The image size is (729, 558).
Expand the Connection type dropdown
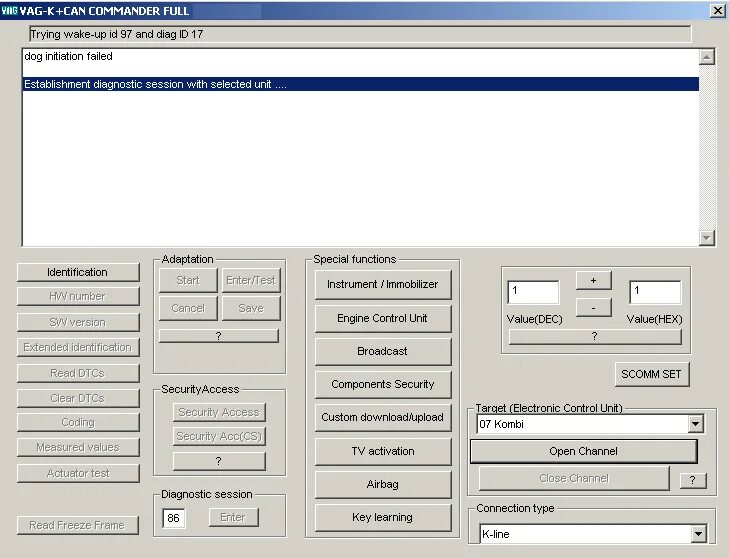tap(698, 534)
